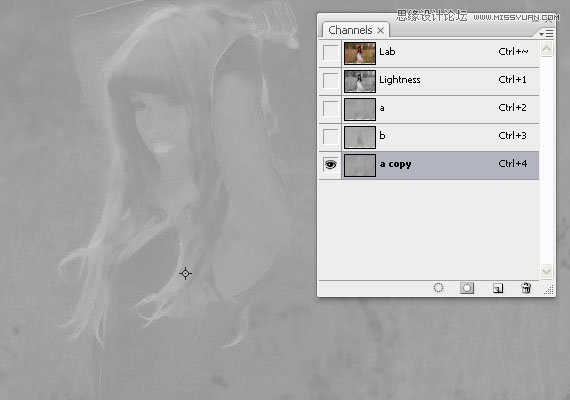Click the panel resize grip corner

point(549,290)
